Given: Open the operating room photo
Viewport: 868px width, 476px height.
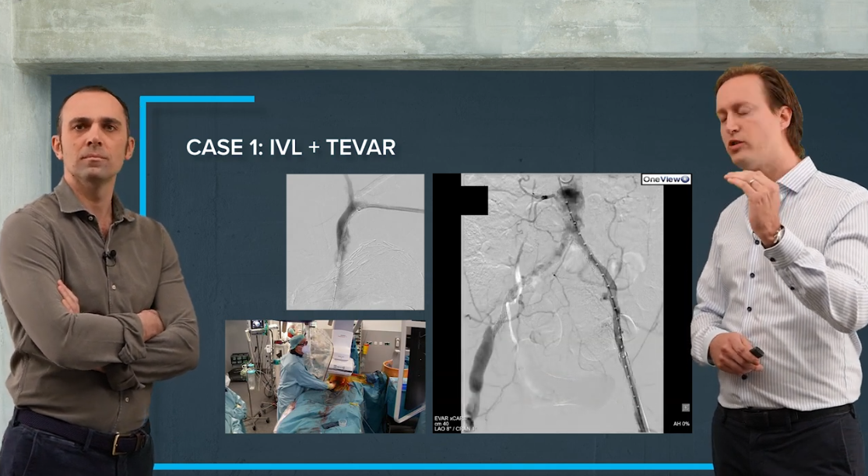Looking at the screenshot, I should 325,376.
